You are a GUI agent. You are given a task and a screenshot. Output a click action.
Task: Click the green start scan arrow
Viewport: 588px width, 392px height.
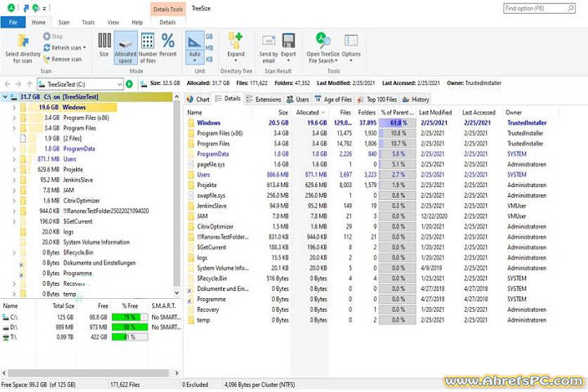point(129,84)
